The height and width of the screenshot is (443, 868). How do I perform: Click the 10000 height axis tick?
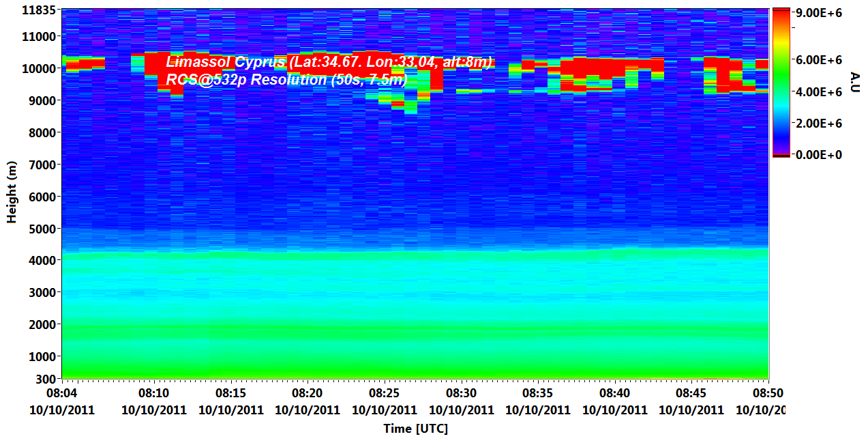click(40, 68)
